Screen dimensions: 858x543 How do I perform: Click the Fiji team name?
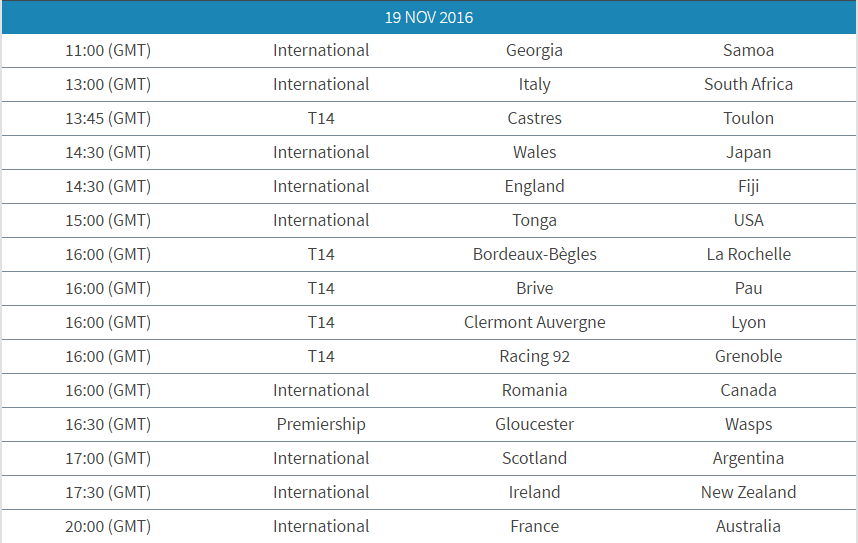748,186
